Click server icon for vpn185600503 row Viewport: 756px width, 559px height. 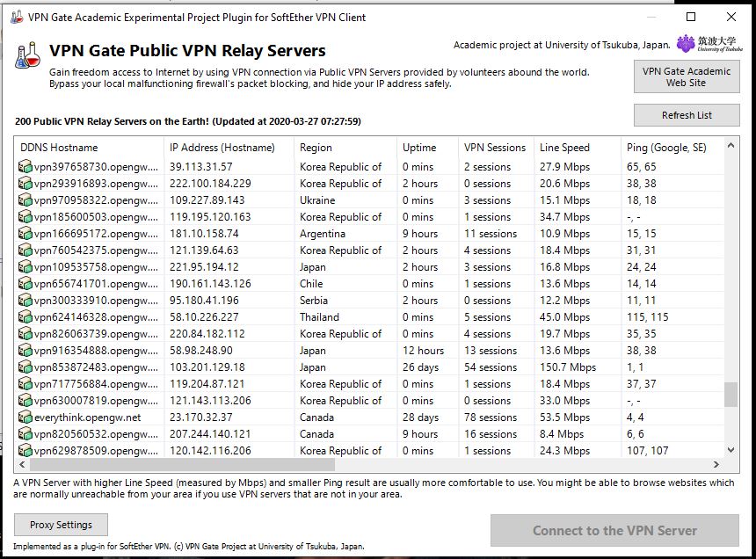25,217
